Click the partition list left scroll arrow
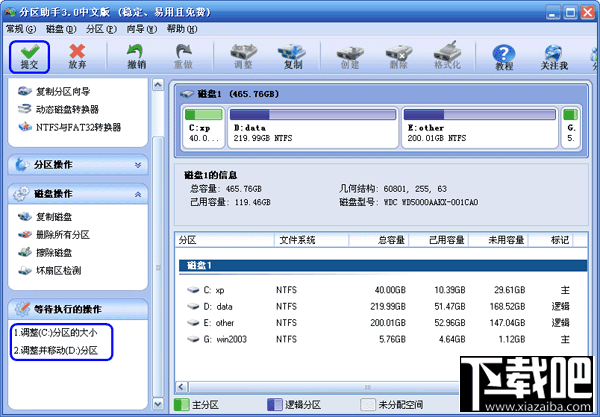The image size is (600, 417). pos(182,387)
